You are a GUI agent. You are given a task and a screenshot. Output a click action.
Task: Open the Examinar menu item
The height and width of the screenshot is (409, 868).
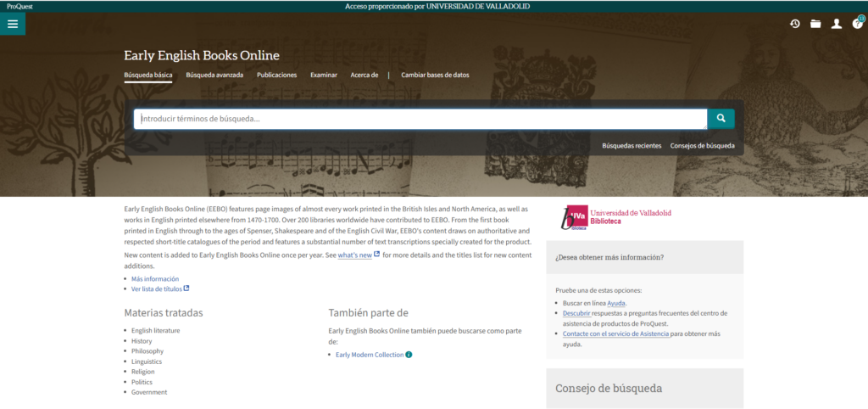click(324, 75)
